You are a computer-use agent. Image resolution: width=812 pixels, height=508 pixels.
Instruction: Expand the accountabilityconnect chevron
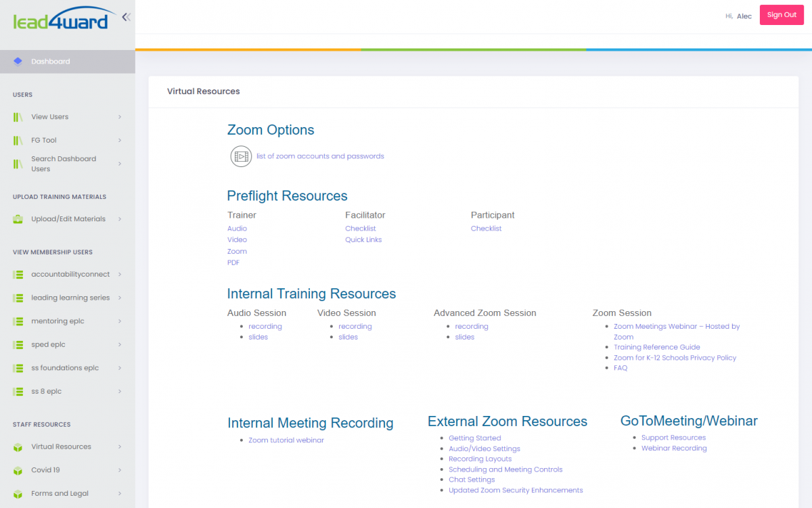(120, 275)
